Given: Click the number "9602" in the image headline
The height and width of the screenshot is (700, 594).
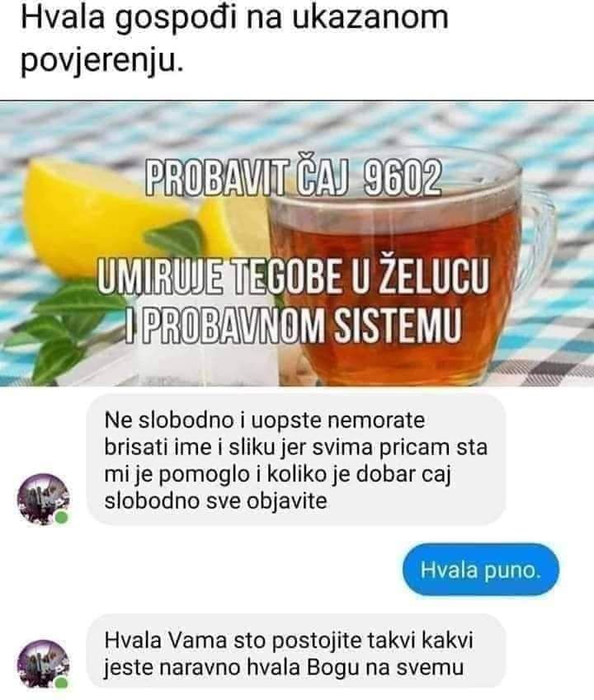Looking at the screenshot, I should coord(403,179).
